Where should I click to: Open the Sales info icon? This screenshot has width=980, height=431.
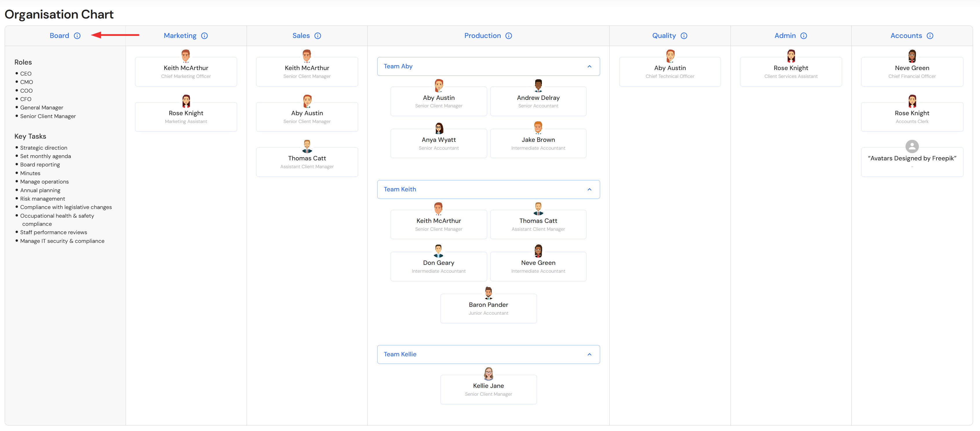click(x=318, y=36)
